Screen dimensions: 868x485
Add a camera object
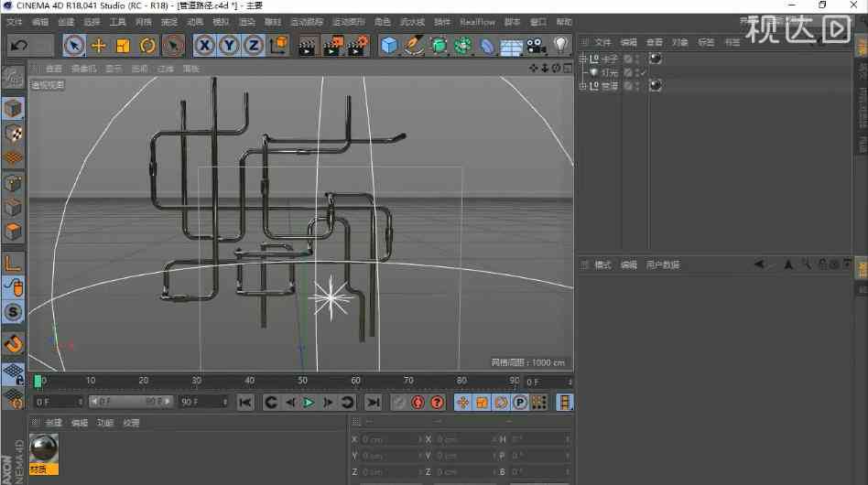coord(536,46)
